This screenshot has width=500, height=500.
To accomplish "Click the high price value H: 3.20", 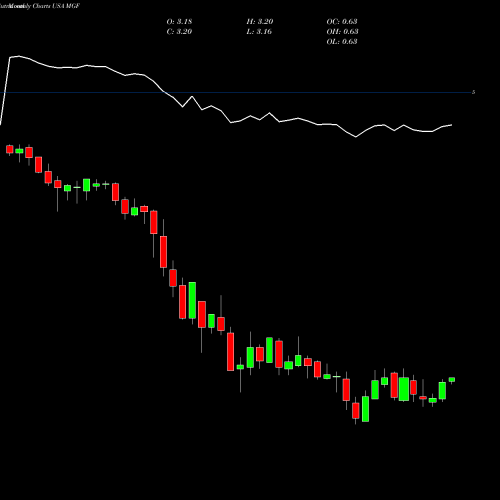I will point(260,22).
